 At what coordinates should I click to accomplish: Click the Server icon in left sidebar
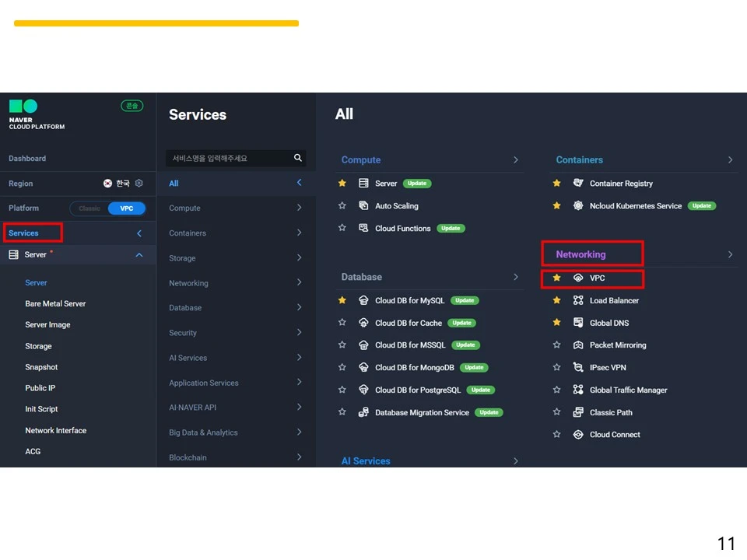click(x=14, y=255)
